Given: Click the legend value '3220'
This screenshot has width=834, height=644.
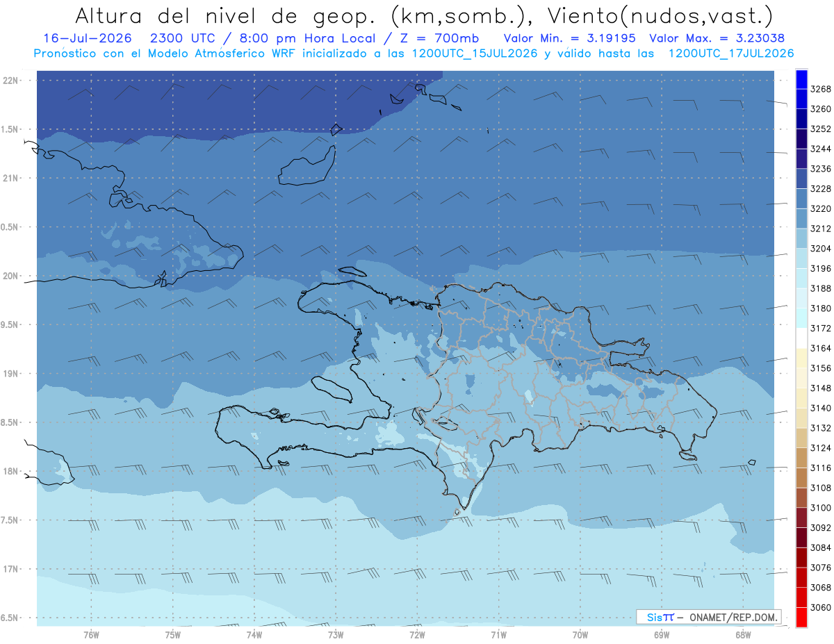Looking at the screenshot, I should coord(821,208).
